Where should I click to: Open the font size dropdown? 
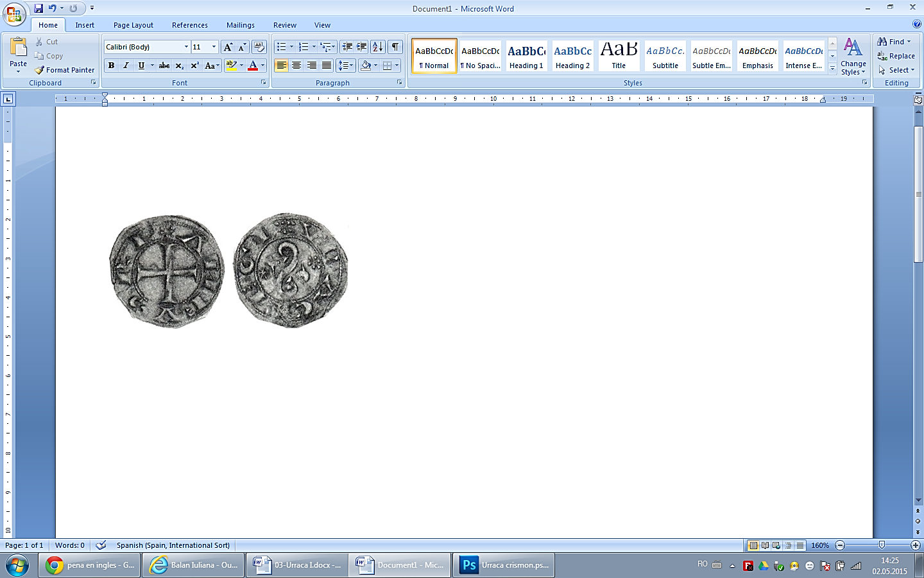tap(214, 47)
